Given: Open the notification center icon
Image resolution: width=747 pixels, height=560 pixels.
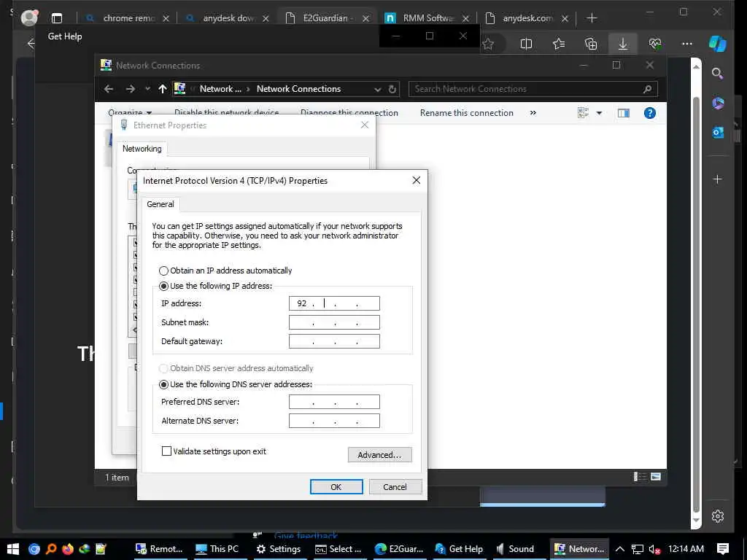Looking at the screenshot, I should (x=723, y=549).
